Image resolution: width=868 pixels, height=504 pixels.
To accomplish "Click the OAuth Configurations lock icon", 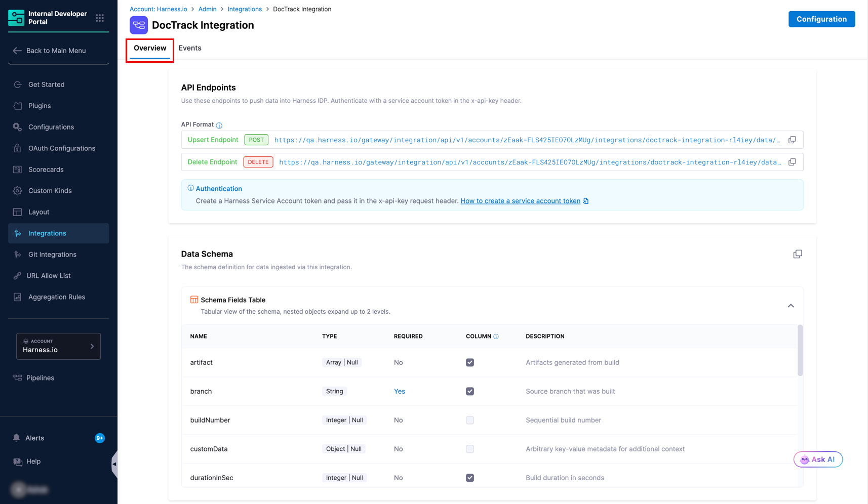I will [x=18, y=148].
